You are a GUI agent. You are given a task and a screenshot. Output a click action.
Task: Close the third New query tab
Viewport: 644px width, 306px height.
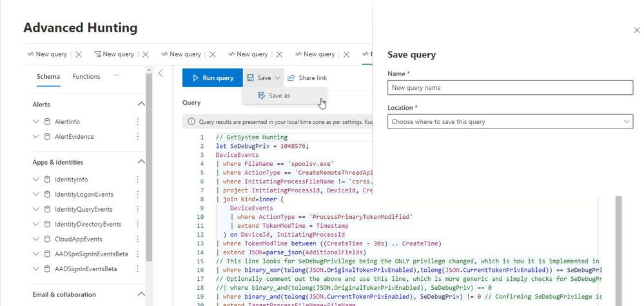click(213, 54)
